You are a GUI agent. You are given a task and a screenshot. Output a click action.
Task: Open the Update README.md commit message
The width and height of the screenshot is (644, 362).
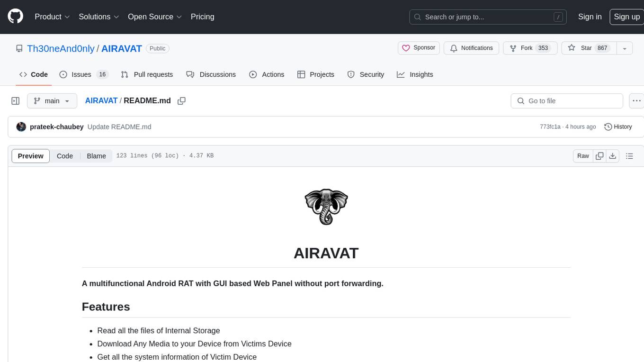(x=119, y=127)
